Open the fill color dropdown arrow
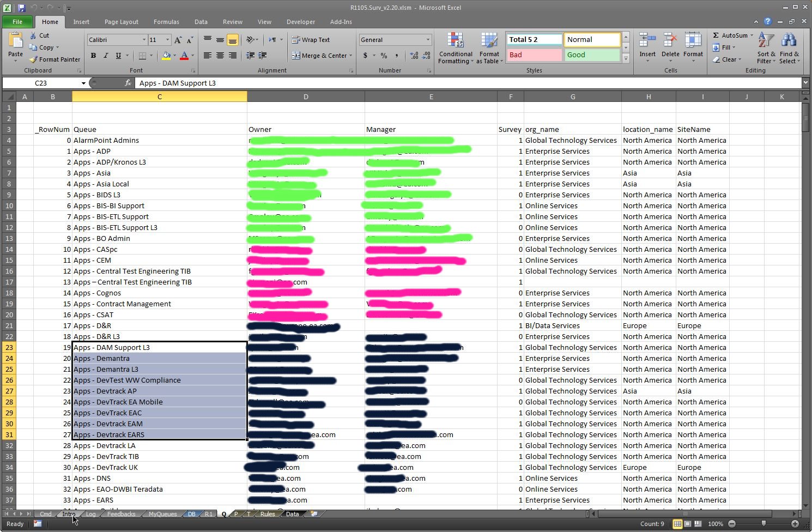The image size is (812, 532). pos(174,56)
